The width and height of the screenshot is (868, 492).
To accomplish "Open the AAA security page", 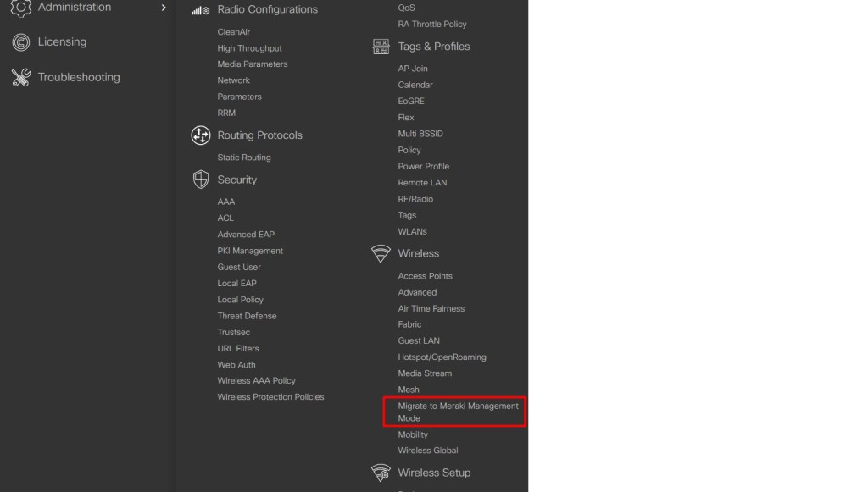I will click(x=226, y=202).
